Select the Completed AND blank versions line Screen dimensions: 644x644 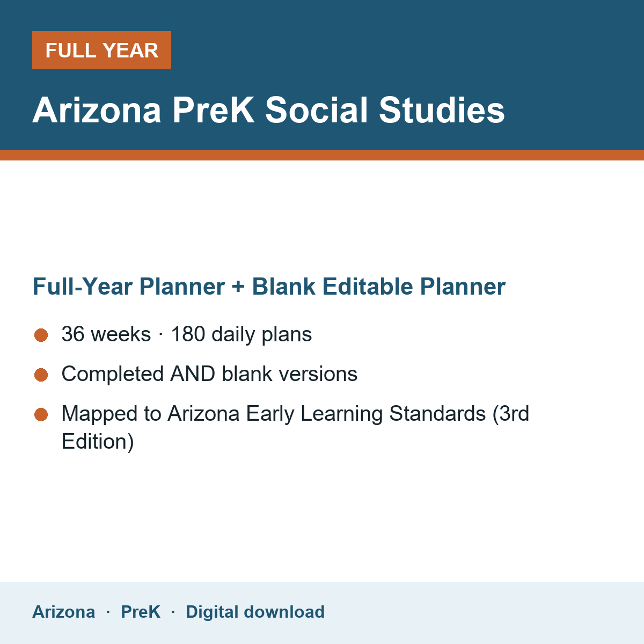[209, 374]
